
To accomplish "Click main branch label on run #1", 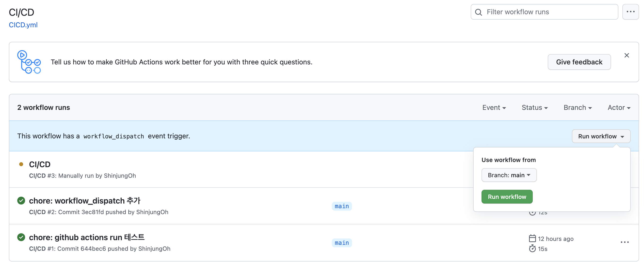I will click(342, 243).
